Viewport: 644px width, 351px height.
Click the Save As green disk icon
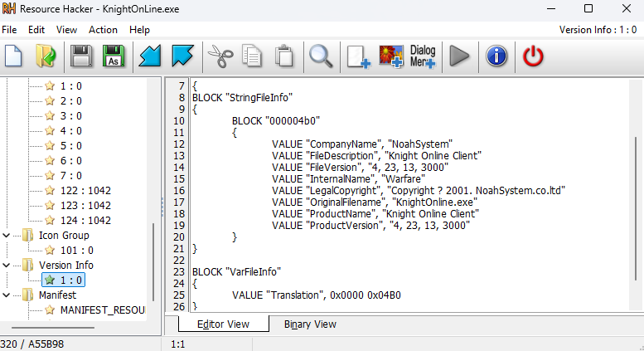[114, 56]
